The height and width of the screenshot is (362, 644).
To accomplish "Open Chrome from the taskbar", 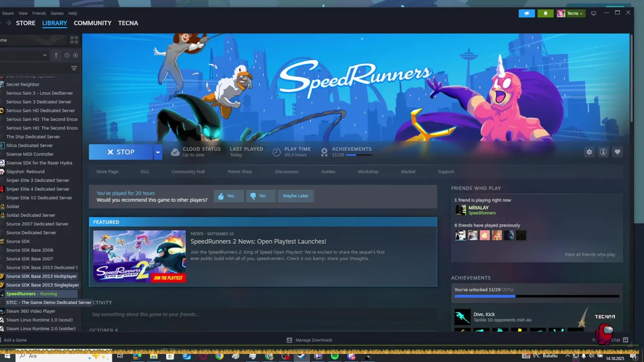I will 219,356.
